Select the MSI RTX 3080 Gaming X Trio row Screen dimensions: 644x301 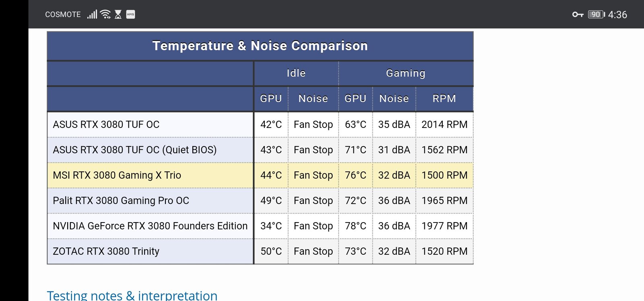point(260,175)
